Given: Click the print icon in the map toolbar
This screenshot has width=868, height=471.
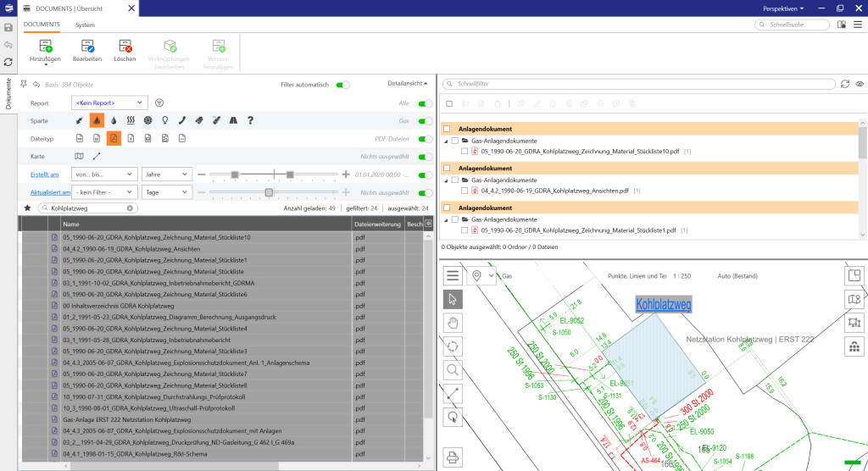Looking at the screenshot, I should [x=453, y=457].
